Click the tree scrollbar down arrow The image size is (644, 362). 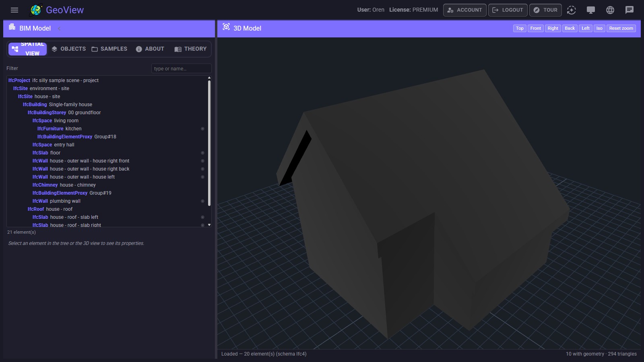pyautogui.click(x=209, y=225)
